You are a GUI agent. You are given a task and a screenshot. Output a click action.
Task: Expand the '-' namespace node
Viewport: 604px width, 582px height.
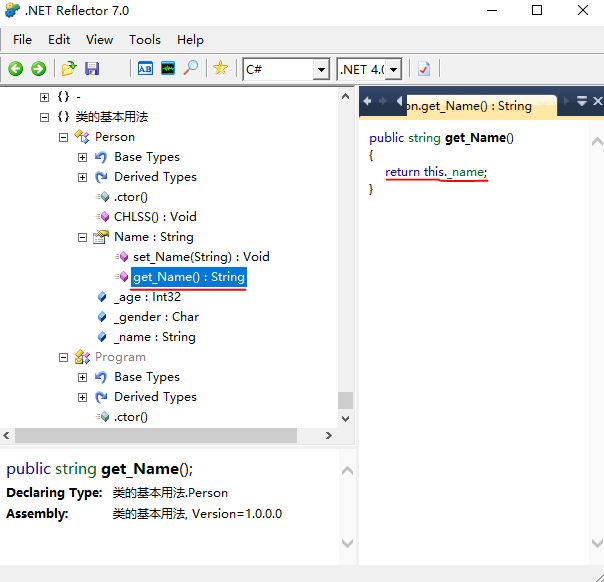click(x=45, y=97)
